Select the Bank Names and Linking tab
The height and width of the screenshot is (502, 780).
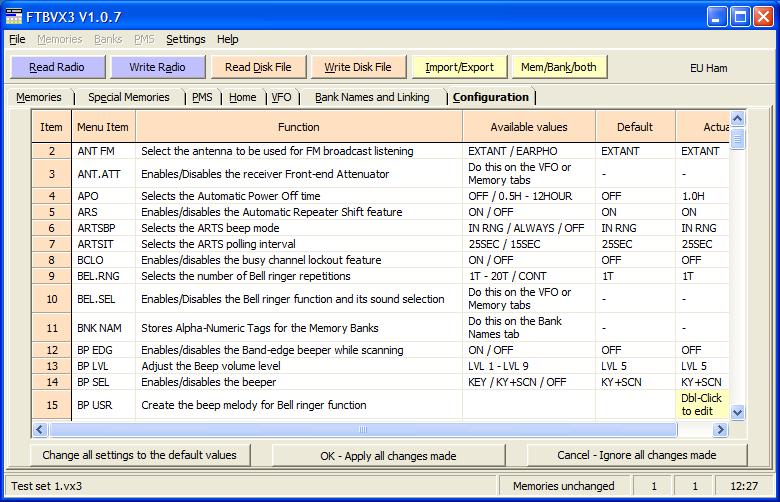coord(372,97)
